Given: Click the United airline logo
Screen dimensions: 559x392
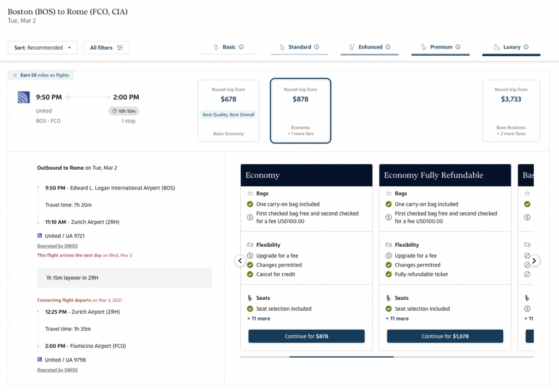Looking at the screenshot, I should (x=23, y=98).
